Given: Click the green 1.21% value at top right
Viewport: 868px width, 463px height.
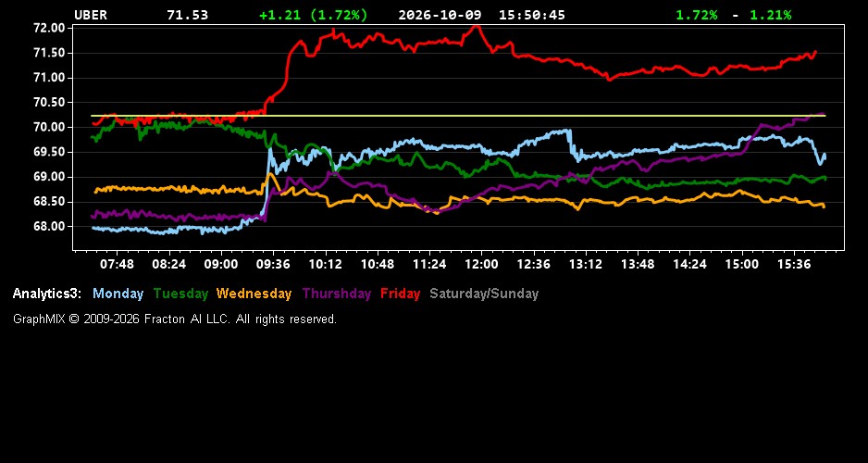Looking at the screenshot, I should 771,15.
